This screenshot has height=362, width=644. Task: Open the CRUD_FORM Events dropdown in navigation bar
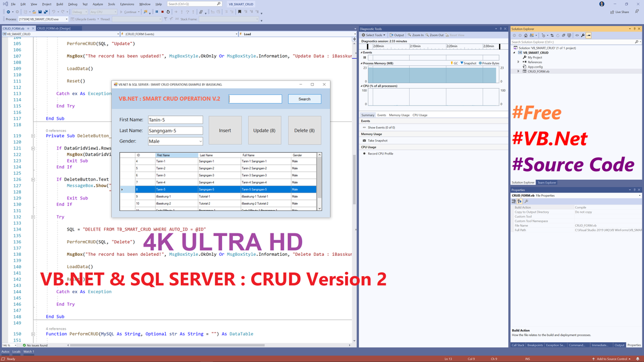click(179, 34)
